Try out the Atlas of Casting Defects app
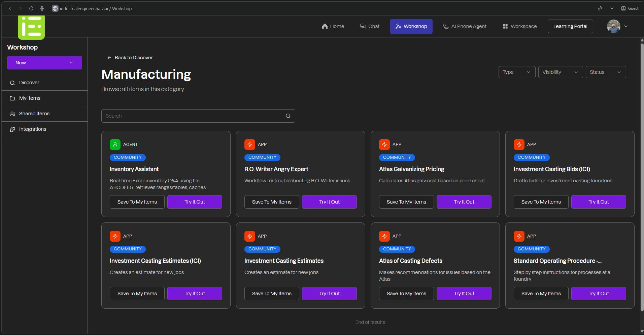Screen dimensions: 644x335 pos(464,293)
